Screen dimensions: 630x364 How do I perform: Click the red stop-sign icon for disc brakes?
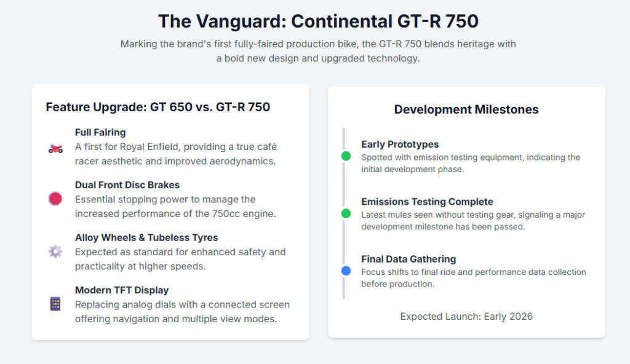coord(55,199)
